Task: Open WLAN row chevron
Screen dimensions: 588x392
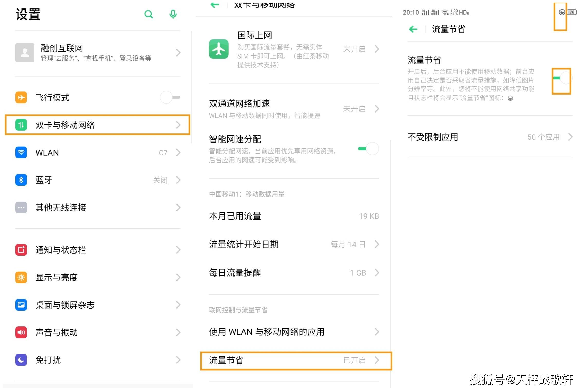Action: [178, 153]
